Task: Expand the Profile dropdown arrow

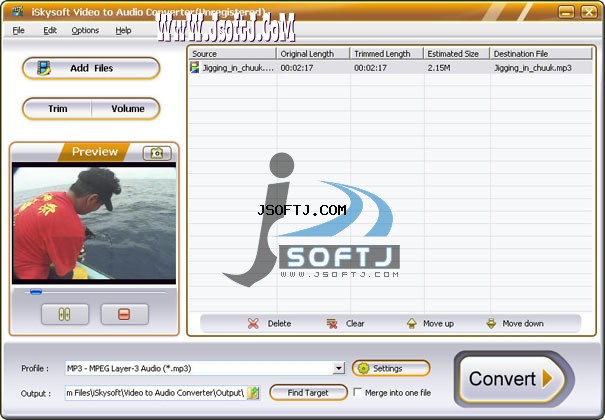Action: (338, 368)
